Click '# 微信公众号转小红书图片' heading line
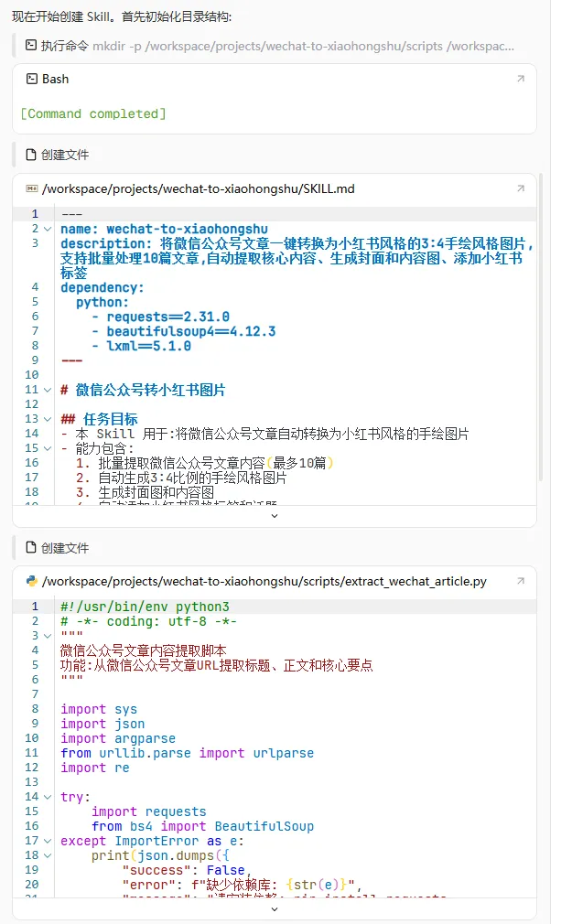Viewport: 561px width, 924px height. pyautogui.click(x=143, y=390)
